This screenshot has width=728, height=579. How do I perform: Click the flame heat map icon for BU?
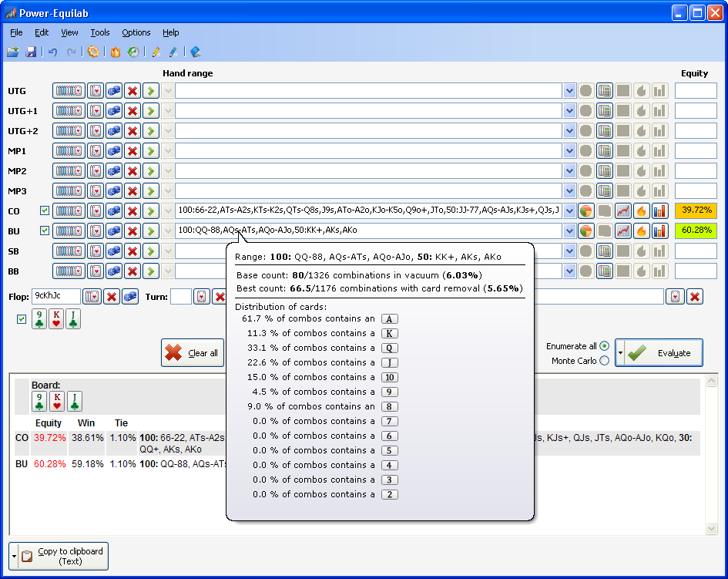point(641,231)
